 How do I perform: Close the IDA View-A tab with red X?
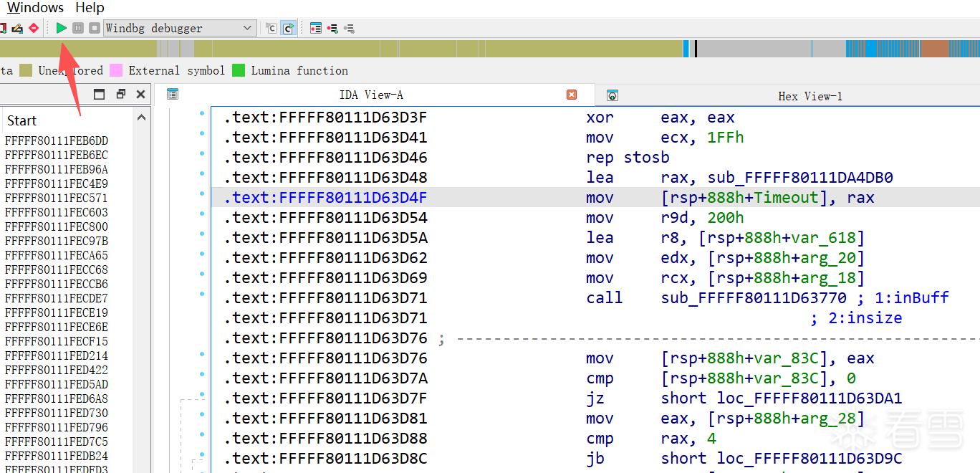[572, 95]
